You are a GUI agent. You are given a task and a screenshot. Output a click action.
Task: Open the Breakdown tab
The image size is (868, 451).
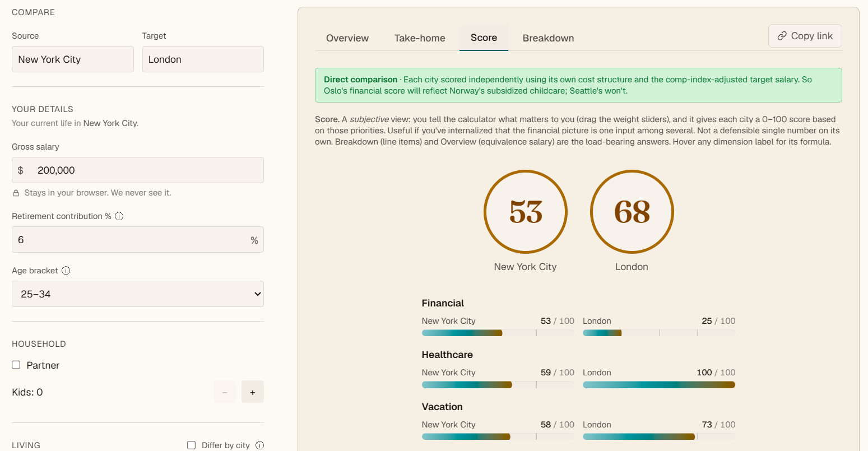(548, 38)
